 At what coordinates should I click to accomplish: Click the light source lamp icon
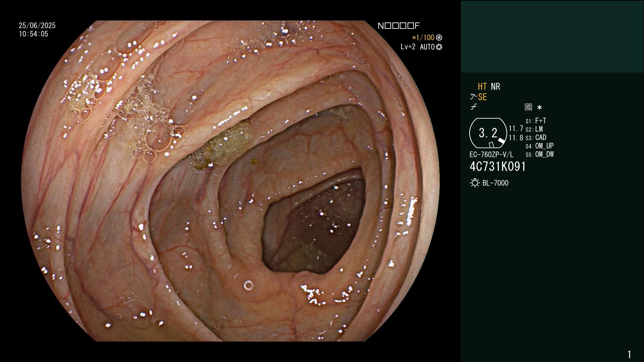(x=475, y=183)
